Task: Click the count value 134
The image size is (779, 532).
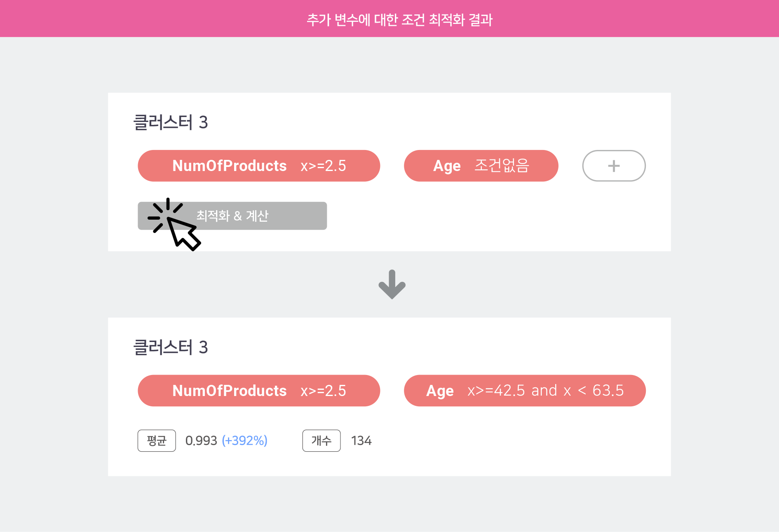Action: (361, 441)
